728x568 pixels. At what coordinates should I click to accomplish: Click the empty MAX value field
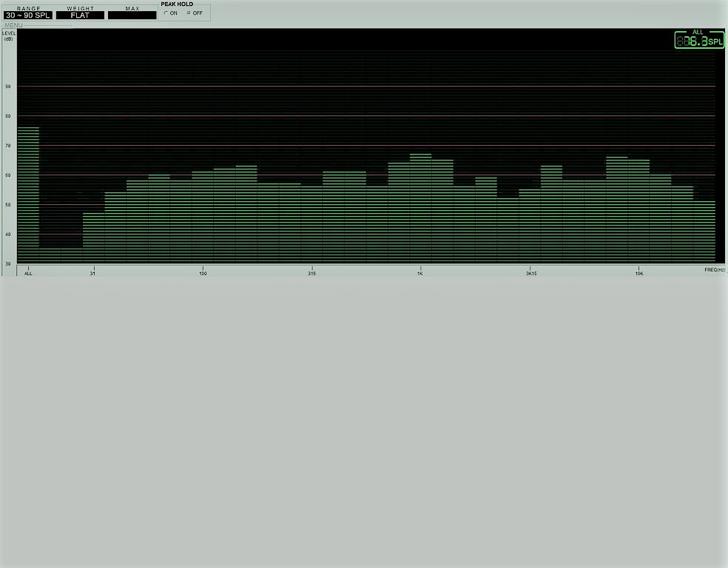(132, 15)
